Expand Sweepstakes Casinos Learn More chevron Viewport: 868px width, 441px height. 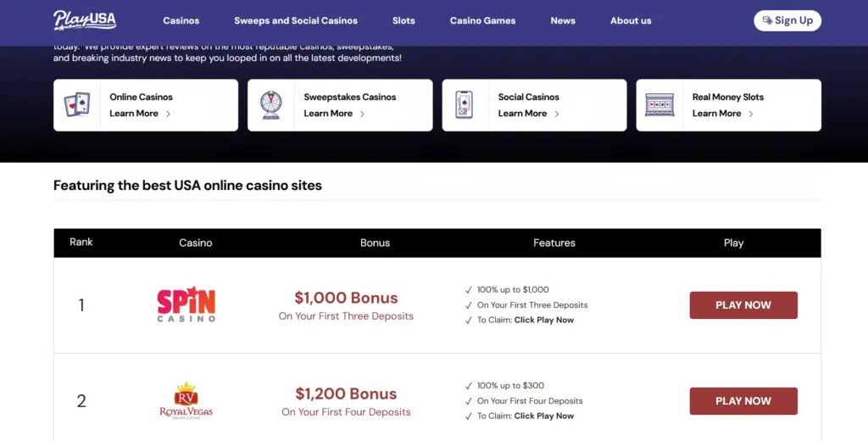click(363, 114)
